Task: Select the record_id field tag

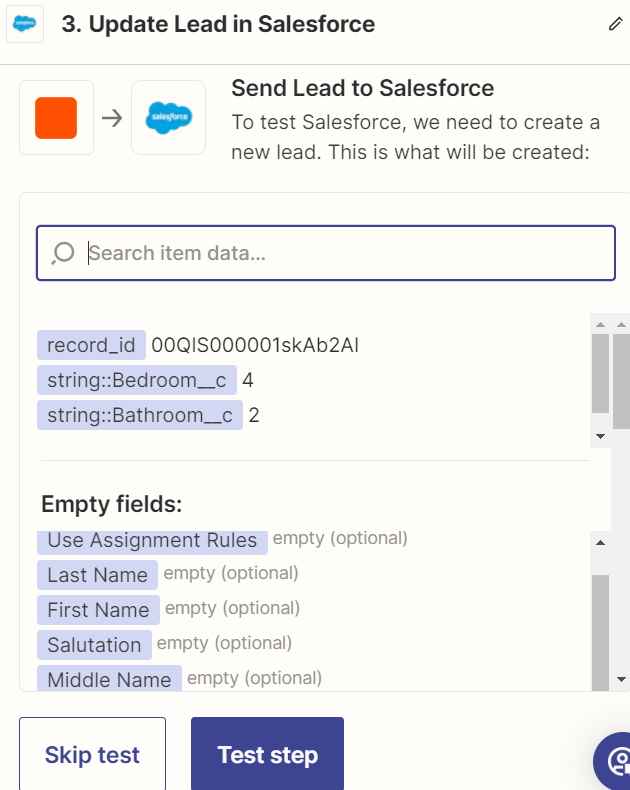Action: pos(91,345)
